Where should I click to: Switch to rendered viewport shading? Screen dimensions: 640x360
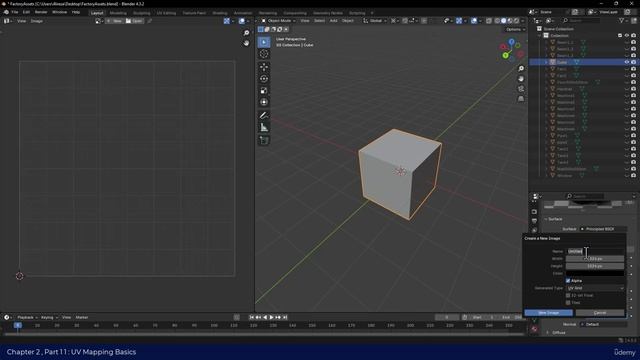coord(516,20)
